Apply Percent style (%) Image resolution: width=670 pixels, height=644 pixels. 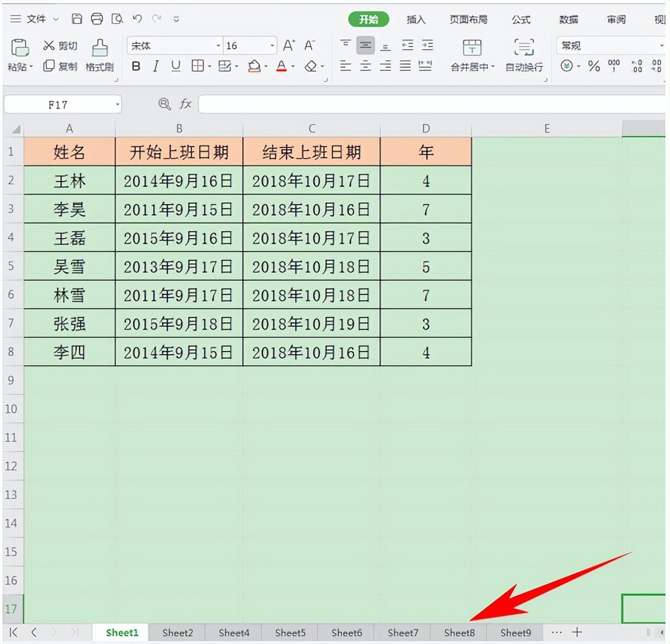click(594, 66)
